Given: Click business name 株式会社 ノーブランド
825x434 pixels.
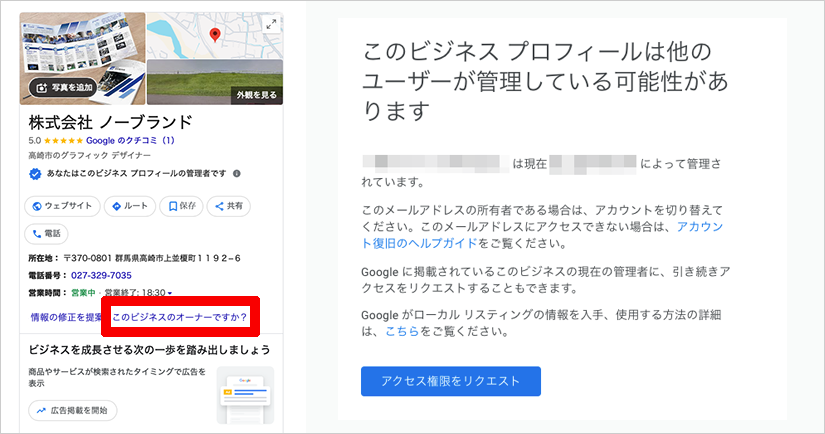Looking at the screenshot, I should pos(110,123).
